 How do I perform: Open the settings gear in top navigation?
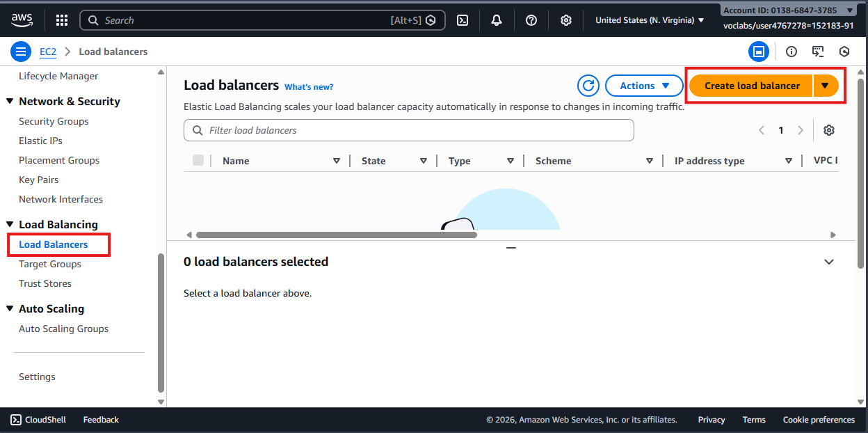click(x=566, y=20)
